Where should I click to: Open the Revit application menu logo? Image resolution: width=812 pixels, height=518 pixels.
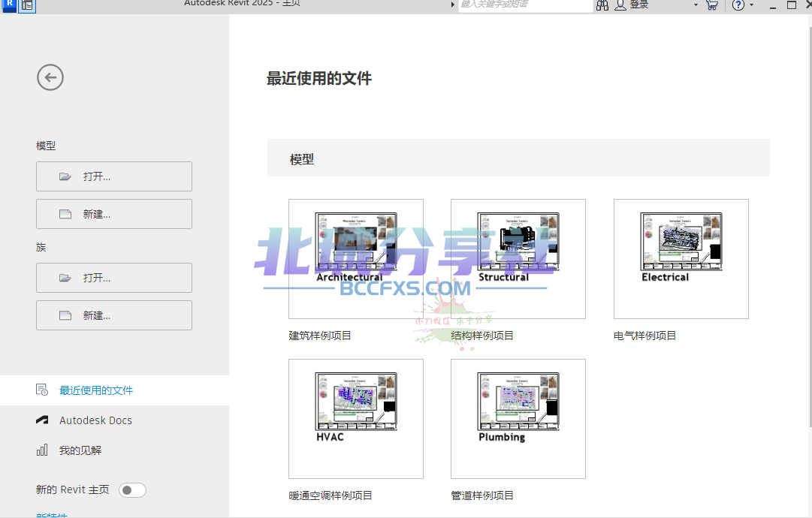coord(9,5)
